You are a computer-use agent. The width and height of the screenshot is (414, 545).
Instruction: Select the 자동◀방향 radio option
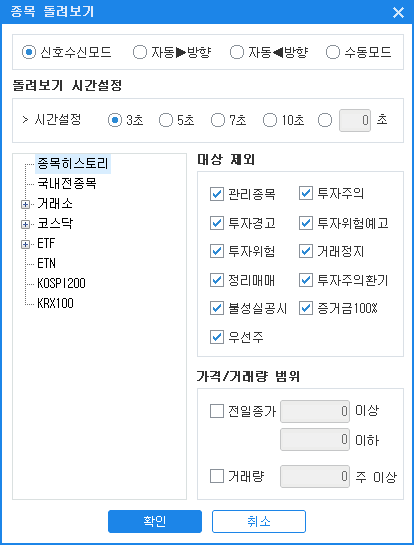pyautogui.click(x=237, y=52)
